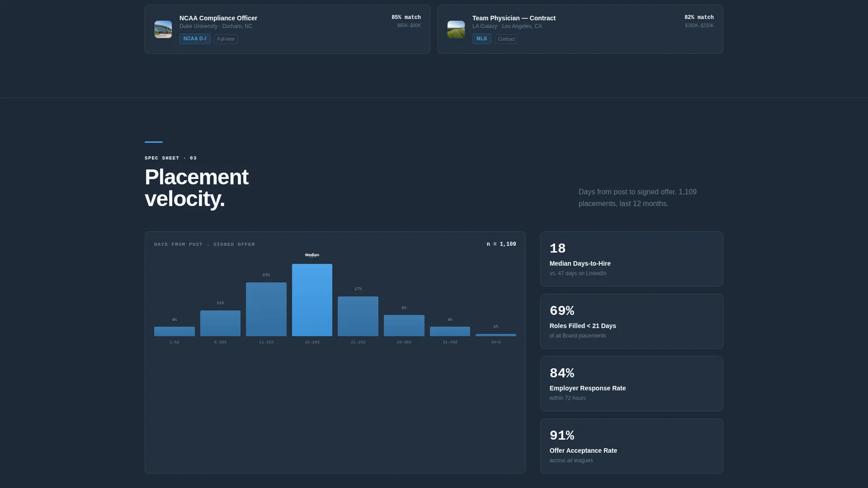Click the DAYS FROM POST → SIGNED OFFER chart title
868x488 pixels.
click(x=204, y=244)
